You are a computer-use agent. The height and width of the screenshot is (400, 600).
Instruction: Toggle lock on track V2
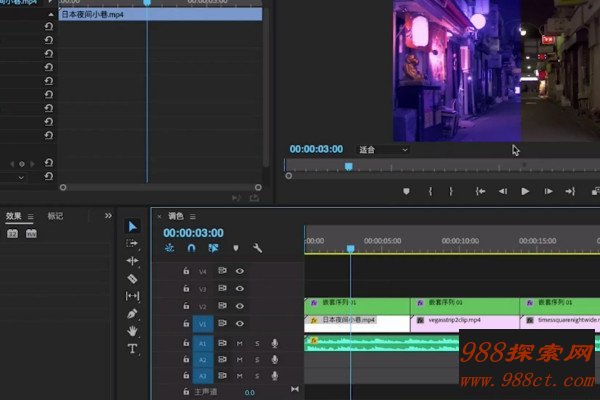(186, 306)
